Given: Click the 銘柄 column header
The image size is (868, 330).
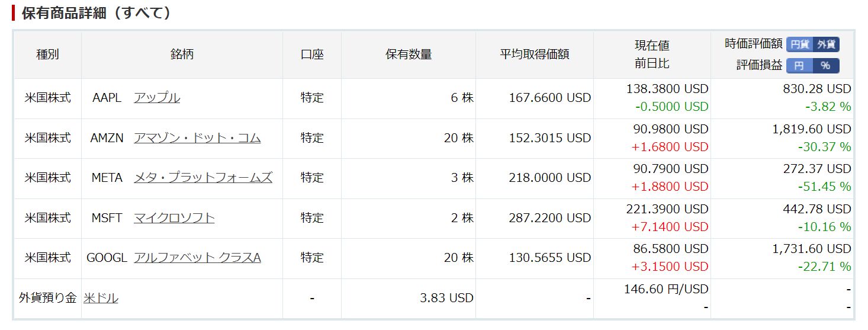Looking at the screenshot, I should click(182, 55).
